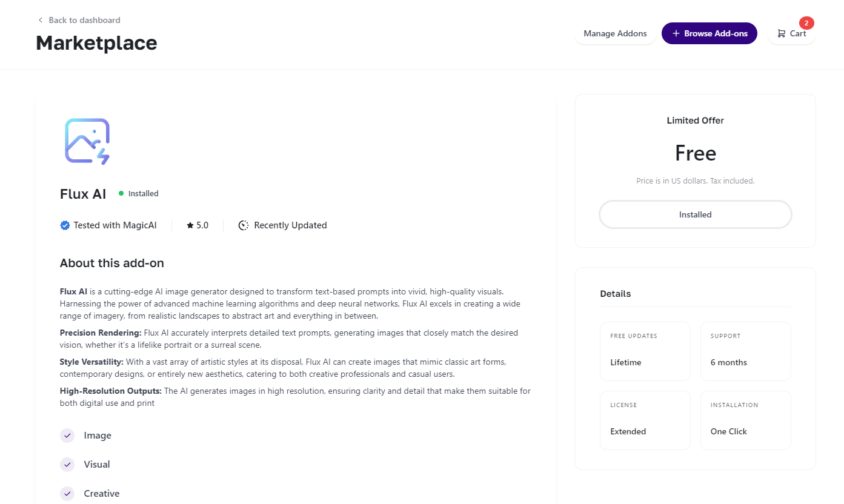
Task: Click the Recently Updated clock icon
Action: click(x=244, y=225)
